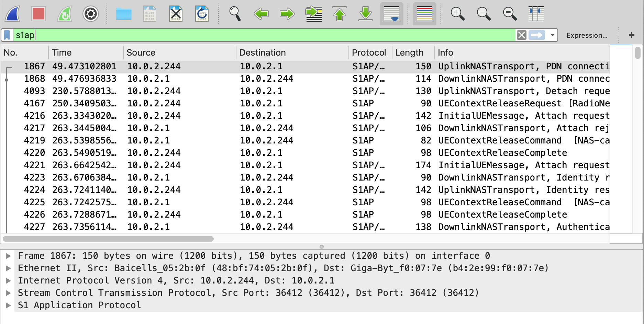Open the Expression builder
Screen dimensions: 644x324
click(587, 35)
